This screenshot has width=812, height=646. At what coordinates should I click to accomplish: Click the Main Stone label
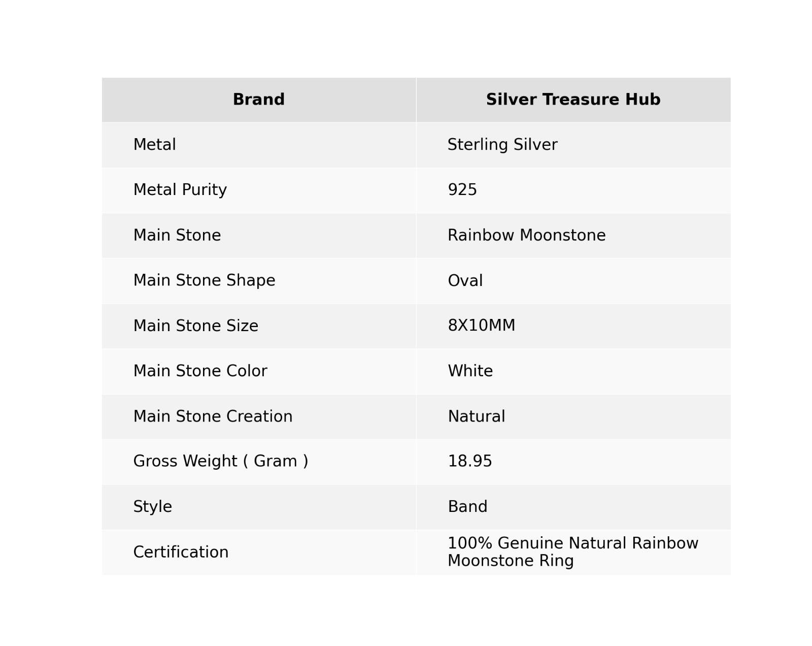177,235
